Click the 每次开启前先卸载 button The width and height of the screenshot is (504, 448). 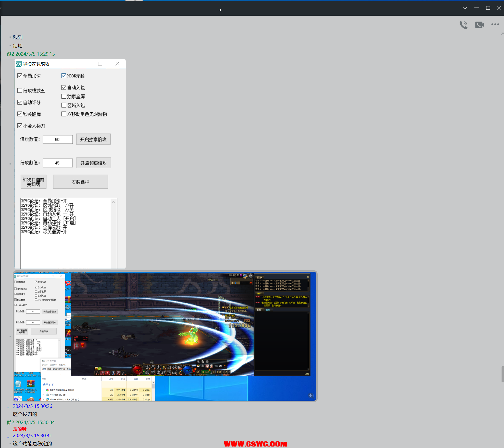34,182
